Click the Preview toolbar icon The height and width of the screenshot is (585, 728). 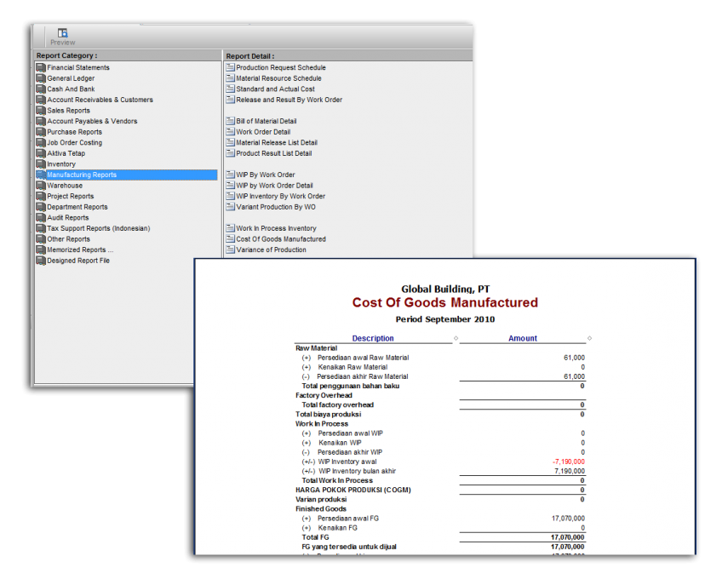62,34
